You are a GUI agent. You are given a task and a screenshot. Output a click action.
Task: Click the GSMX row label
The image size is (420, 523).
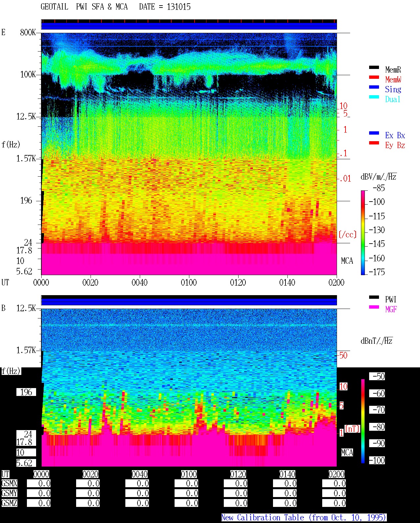point(9,484)
